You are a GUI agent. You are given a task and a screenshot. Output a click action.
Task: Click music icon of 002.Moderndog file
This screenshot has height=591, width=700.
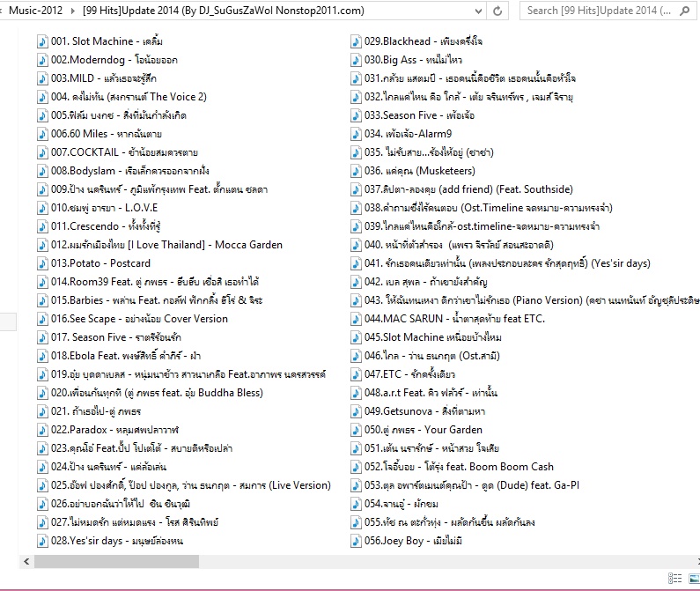[42, 60]
